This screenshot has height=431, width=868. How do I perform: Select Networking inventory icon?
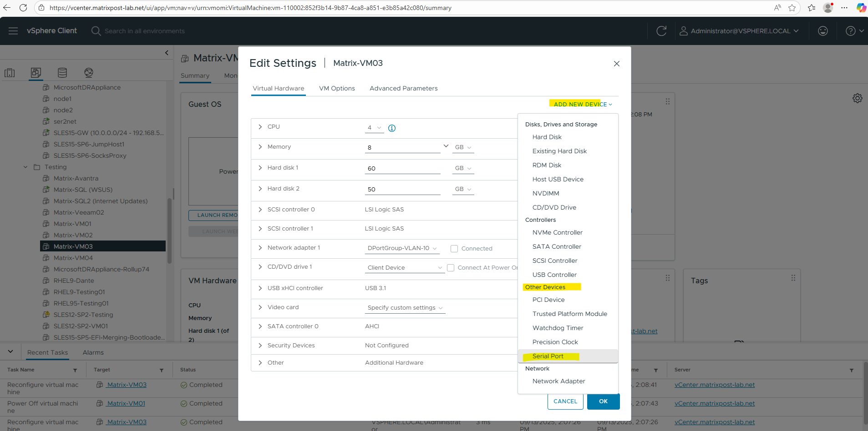click(x=89, y=73)
